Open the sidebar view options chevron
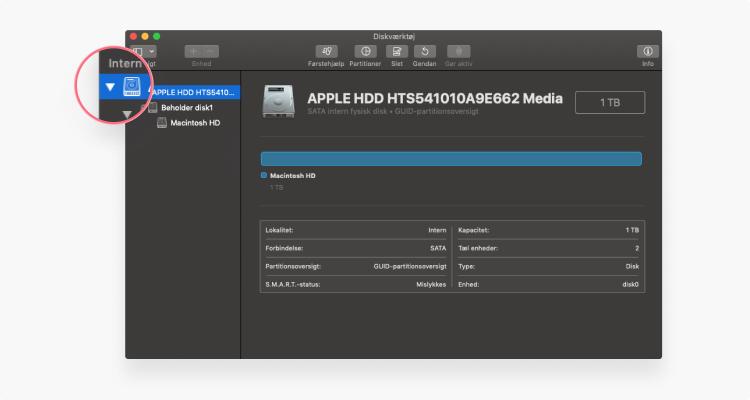 (151, 51)
